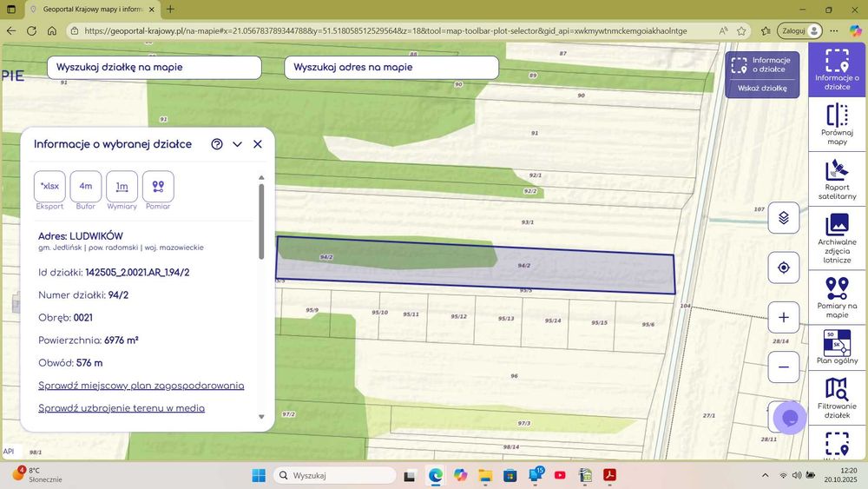Image resolution: width=868 pixels, height=489 pixels.
Task: Open help for parcel information
Action: [x=217, y=144]
